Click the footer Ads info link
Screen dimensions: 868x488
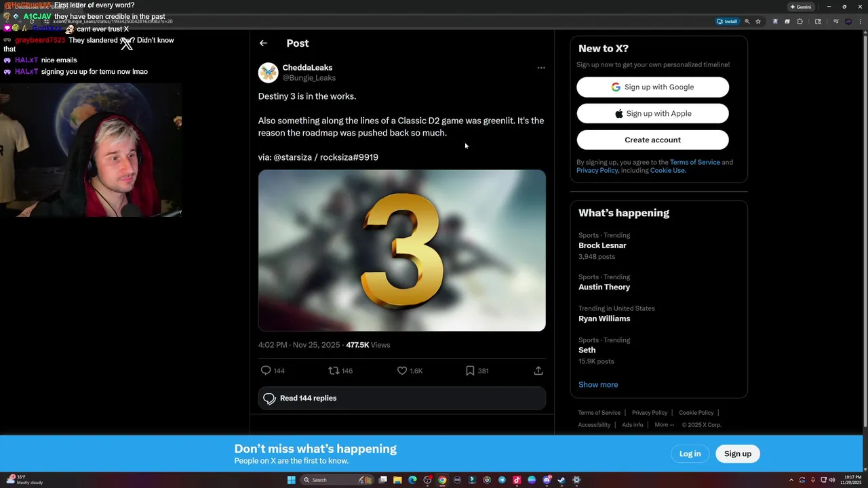(633, 425)
